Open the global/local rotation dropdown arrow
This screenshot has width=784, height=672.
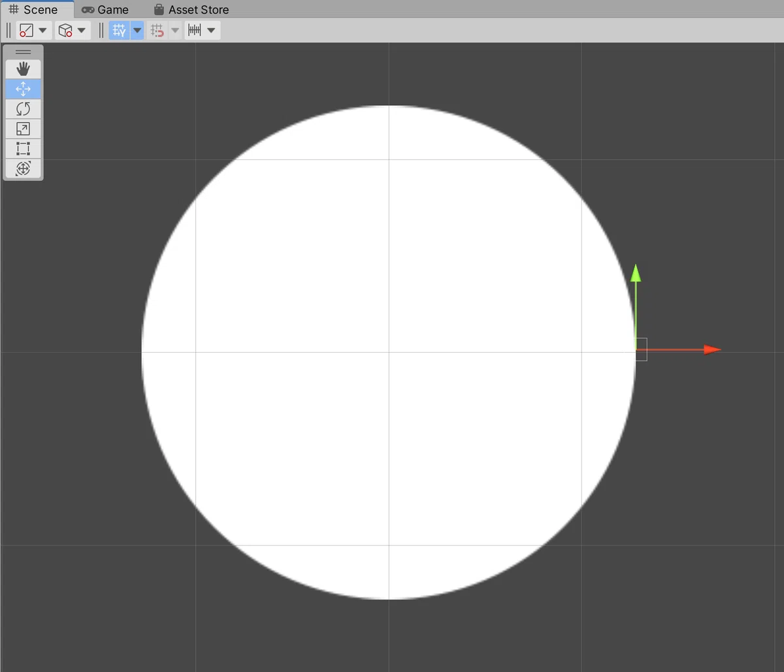(x=82, y=30)
